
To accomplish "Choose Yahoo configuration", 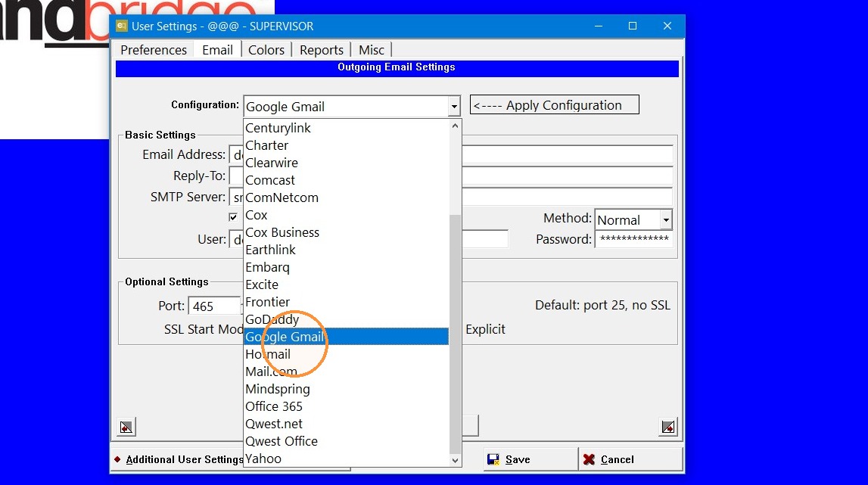I will (x=347, y=459).
